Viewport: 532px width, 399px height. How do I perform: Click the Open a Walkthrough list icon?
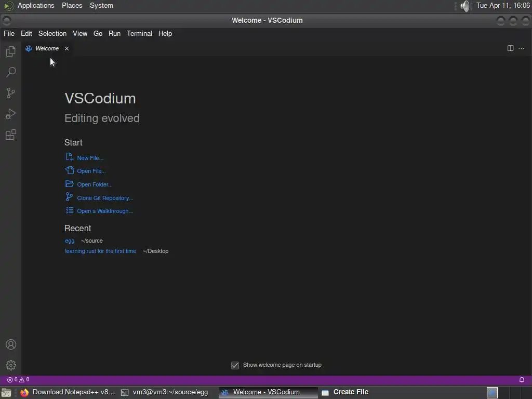tap(69, 210)
